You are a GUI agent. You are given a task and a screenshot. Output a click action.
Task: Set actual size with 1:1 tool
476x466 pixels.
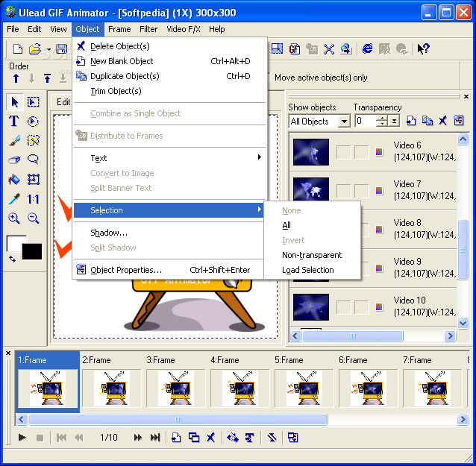[33, 199]
